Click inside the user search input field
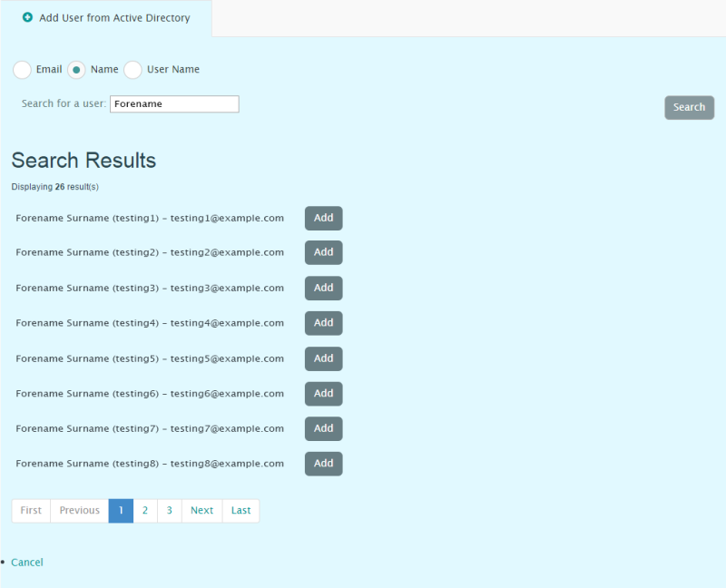The image size is (726, 588). (174, 103)
